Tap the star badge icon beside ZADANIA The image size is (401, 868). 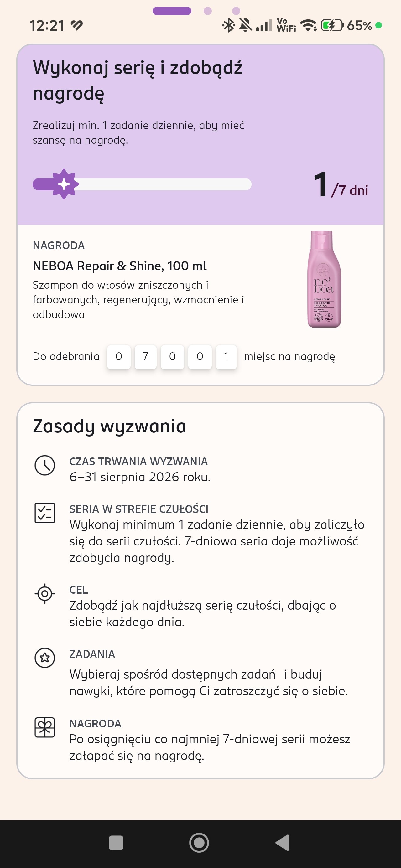[45, 657]
